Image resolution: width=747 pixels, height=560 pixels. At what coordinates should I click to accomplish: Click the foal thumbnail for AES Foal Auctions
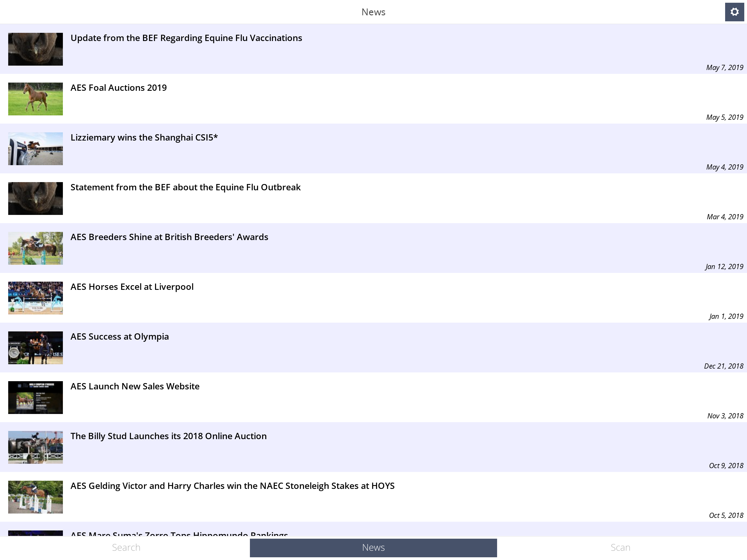click(x=36, y=99)
